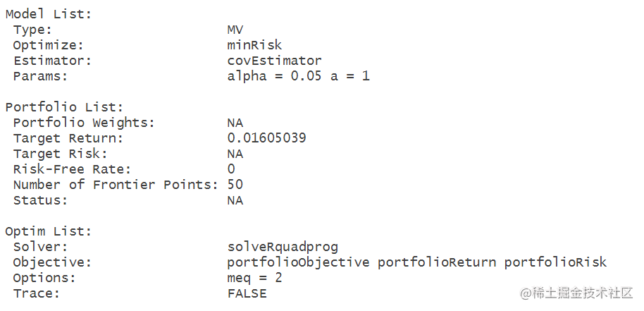Click the alpha = 0.05 params value
Screen dimensions: 644x311
[274, 76]
